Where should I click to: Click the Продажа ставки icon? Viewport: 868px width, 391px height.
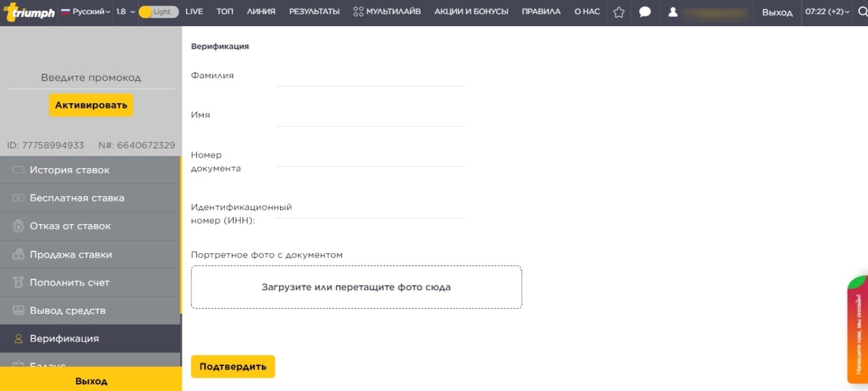18,255
